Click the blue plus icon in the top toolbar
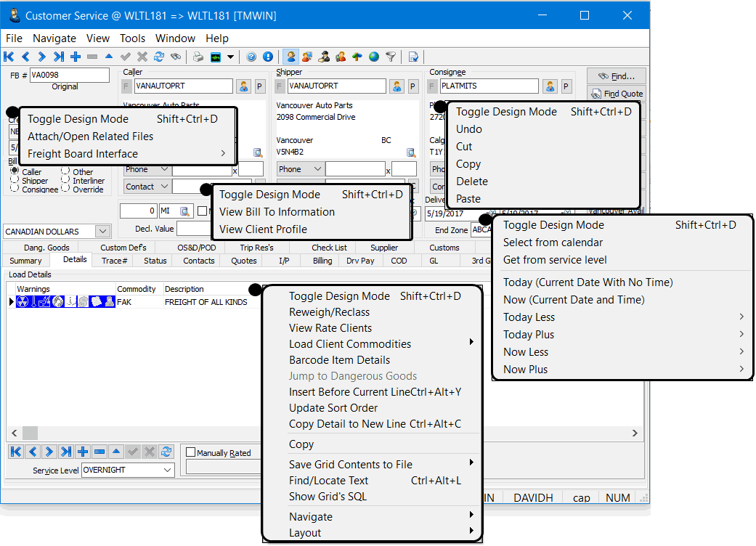Image resolution: width=756 pixels, height=546 pixels. [76, 57]
